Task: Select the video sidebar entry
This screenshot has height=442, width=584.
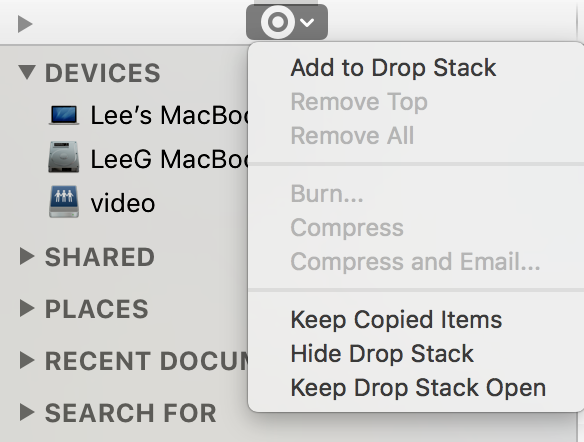Action: click(x=123, y=203)
